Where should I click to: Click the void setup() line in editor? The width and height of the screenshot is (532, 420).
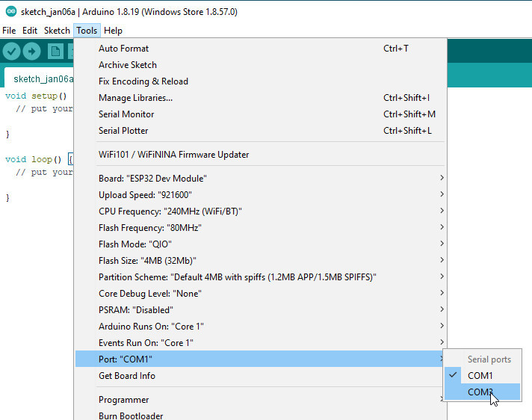(36, 96)
